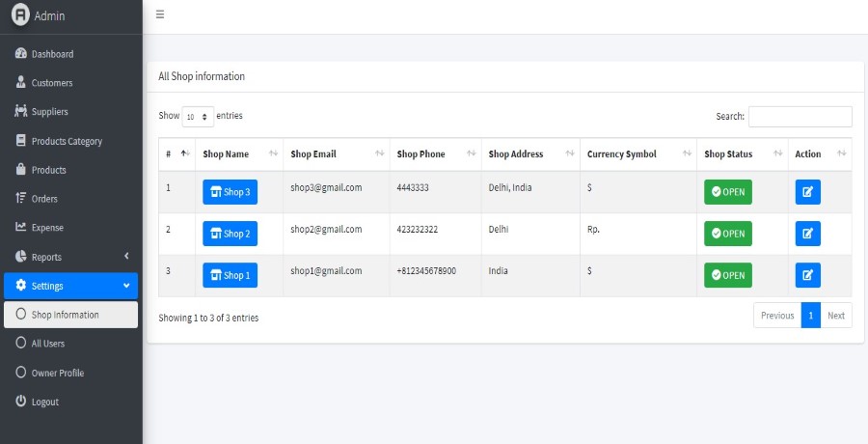Click the edit icon for Shop 3
Image resolution: width=868 pixels, height=444 pixels.
(x=807, y=192)
